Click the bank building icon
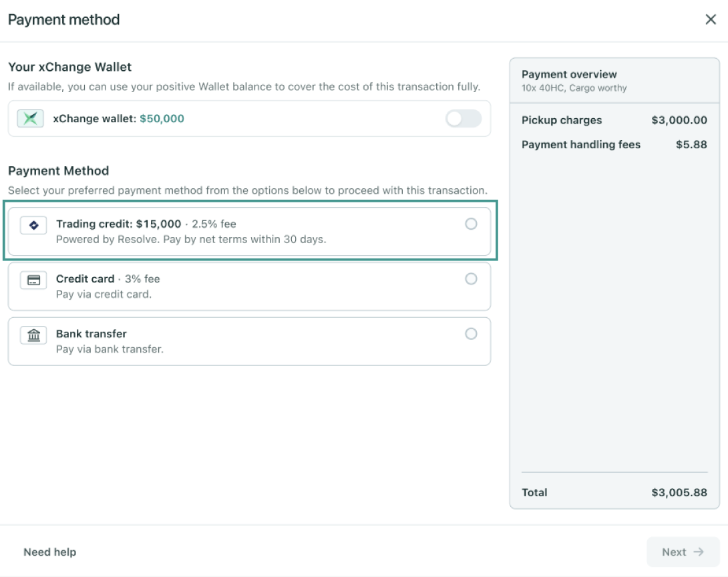Screen dimensions: 728x577 click(x=33, y=335)
